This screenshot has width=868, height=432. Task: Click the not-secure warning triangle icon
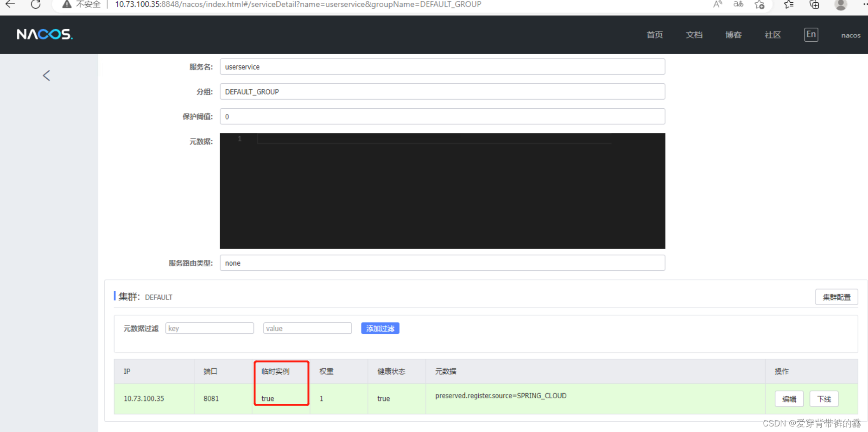67,4
